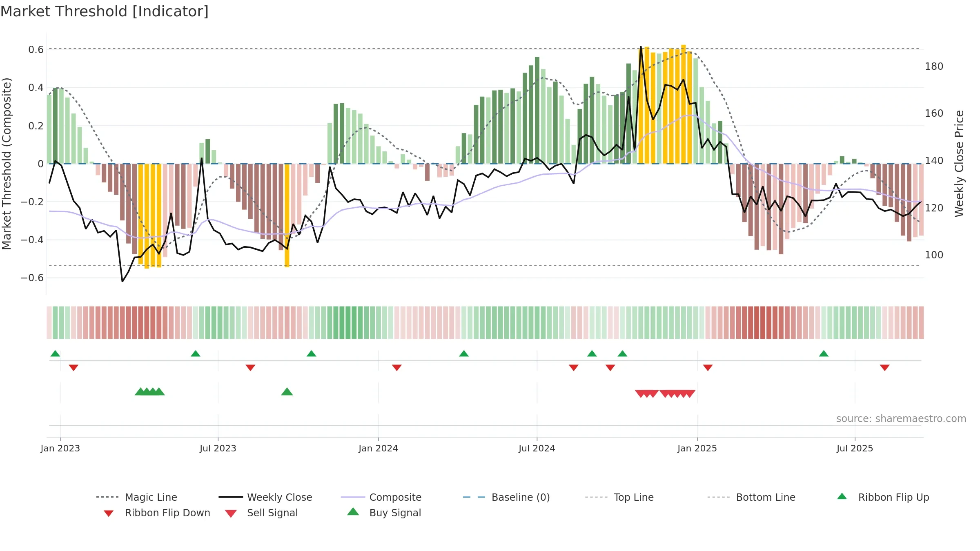Viewport: 980px width, 551px height.
Task: Click the green triangle icon beside Ribbon Flip Up
Action: (x=842, y=496)
